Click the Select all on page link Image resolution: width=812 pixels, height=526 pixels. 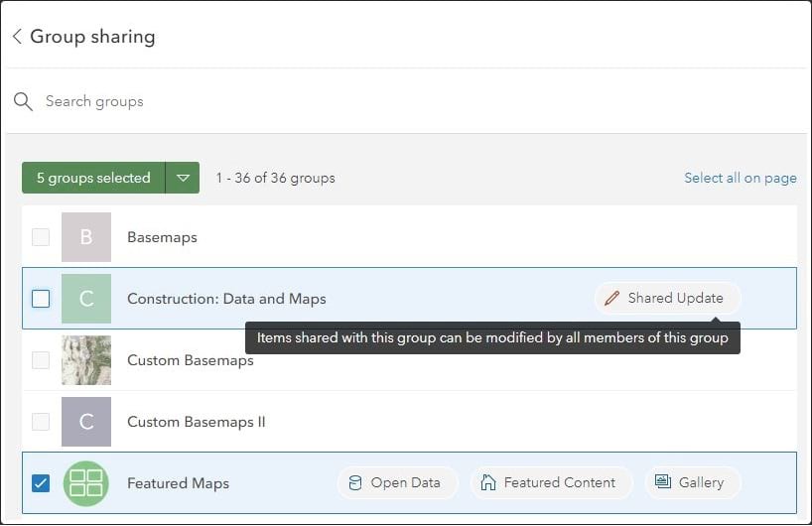(x=740, y=178)
